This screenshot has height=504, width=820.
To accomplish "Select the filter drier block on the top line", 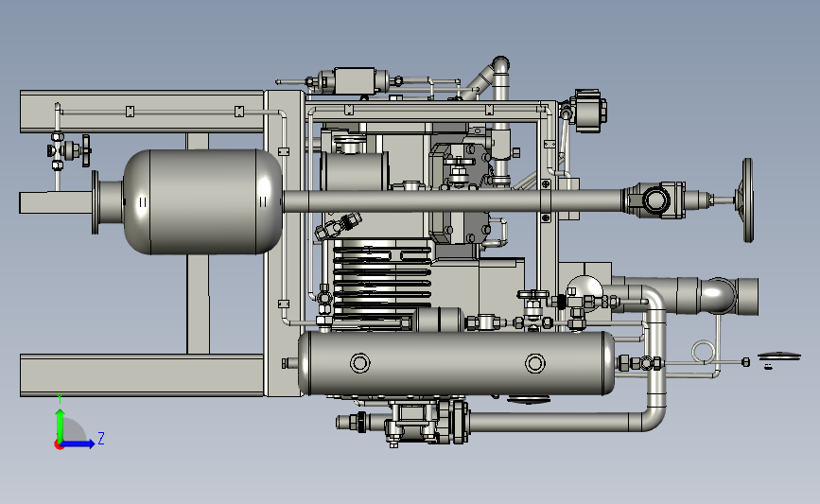I will tap(354, 80).
